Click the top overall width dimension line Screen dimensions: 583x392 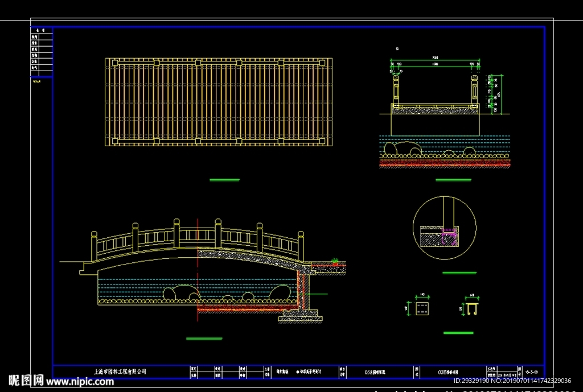(x=436, y=59)
